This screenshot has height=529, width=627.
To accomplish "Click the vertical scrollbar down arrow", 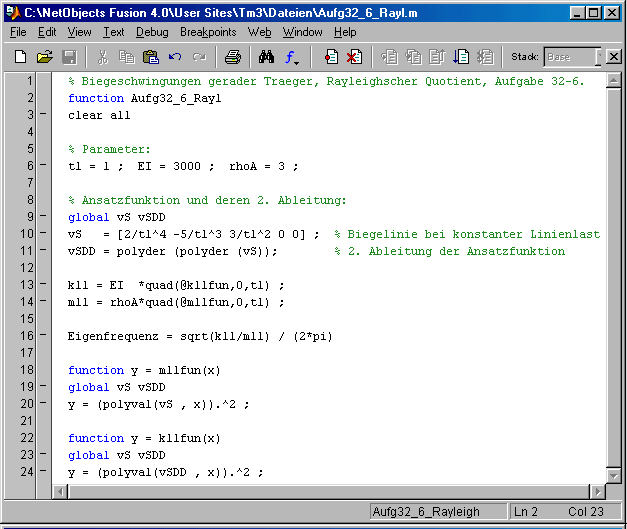I will [x=613, y=475].
